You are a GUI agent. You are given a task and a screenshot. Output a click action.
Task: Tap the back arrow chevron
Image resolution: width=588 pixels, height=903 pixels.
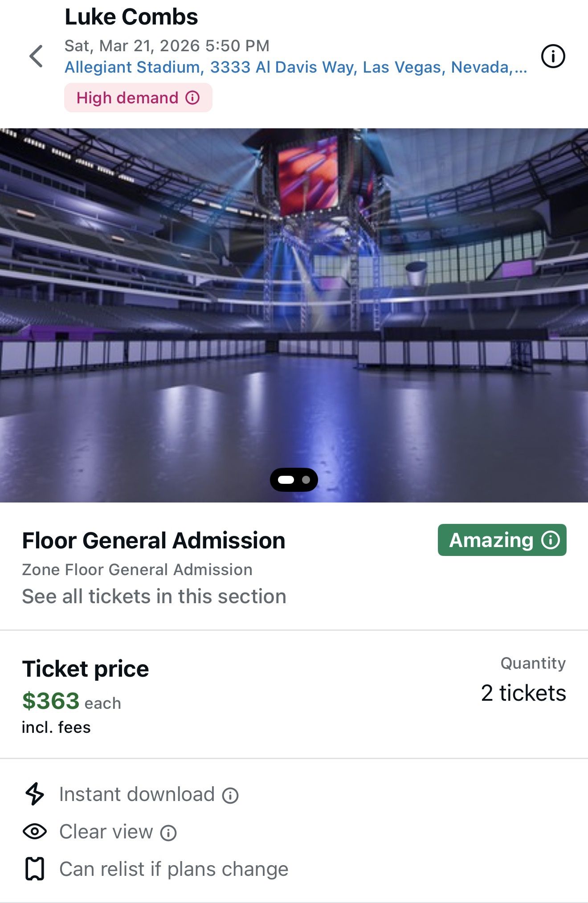(x=37, y=56)
